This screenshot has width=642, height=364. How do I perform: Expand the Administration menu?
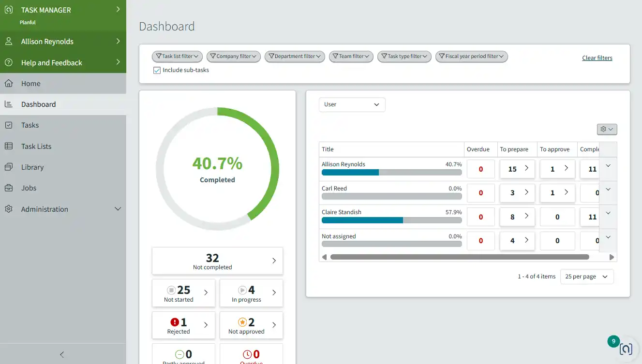[x=44, y=209]
